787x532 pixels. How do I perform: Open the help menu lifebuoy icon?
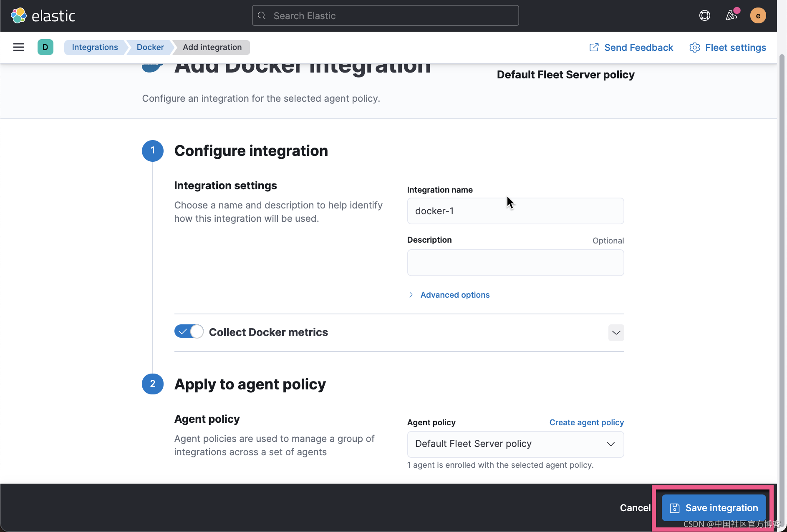pyautogui.click(x=705, y=15)
